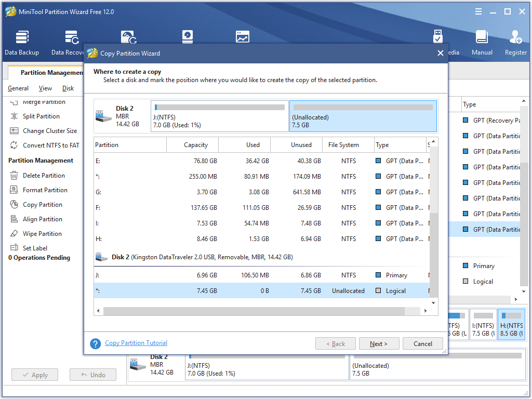532x399 pixels.
Task: Click the Apply button
Action: (35, 375)
